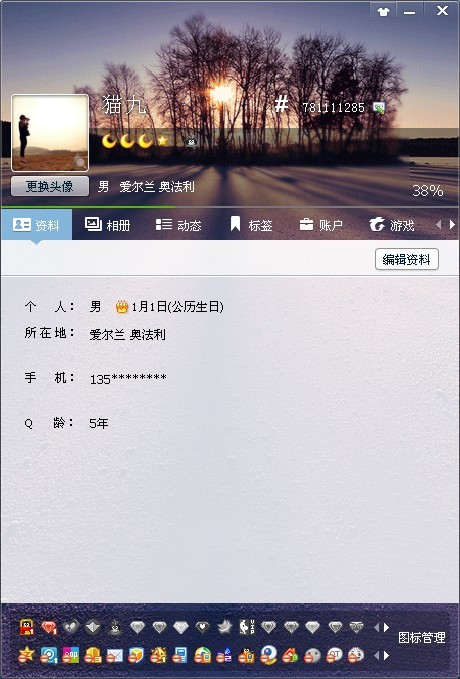This screenshot has width=460, height=679.
Task: Select the 账户 tab
Action: 321,225
